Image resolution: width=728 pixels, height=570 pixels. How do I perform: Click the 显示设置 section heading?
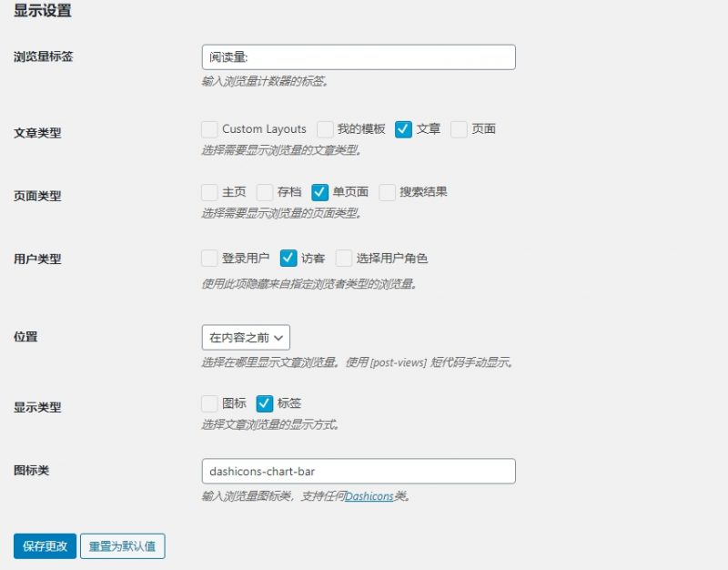tap(43, 12)
